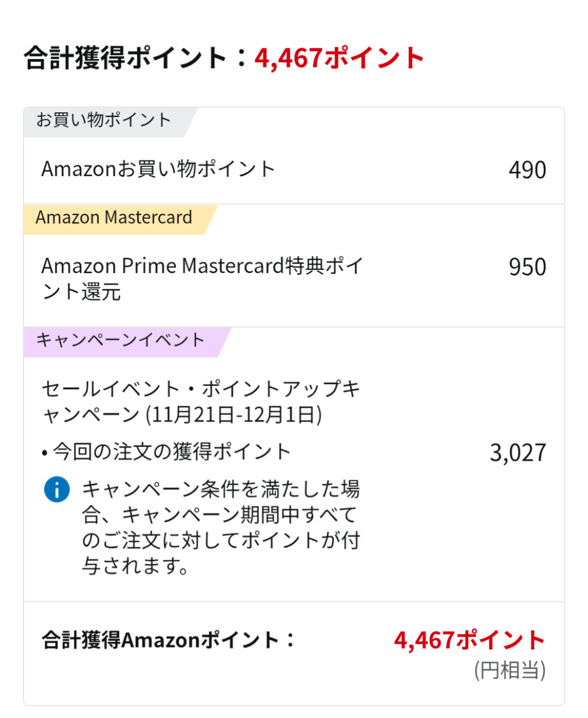Viewport: 588px width, 718px height.
Task: Click the (11月21日-12月1日) date range
Action: 234,415
